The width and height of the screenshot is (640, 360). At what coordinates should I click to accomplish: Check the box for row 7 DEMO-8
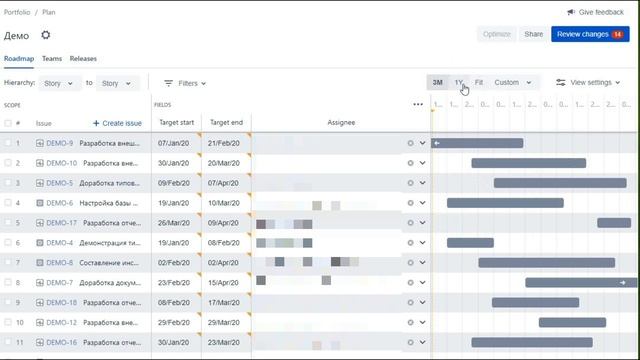(8, 262)
